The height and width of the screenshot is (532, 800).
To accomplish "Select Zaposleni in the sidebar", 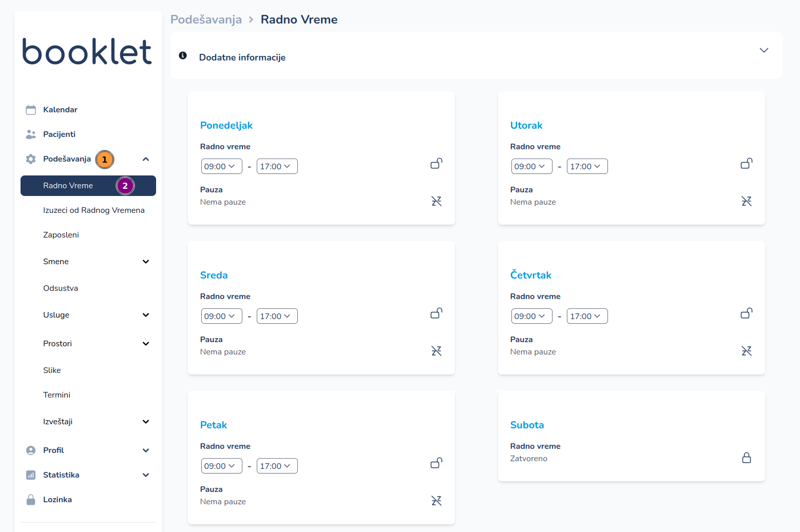I will (x=61, y=235).
